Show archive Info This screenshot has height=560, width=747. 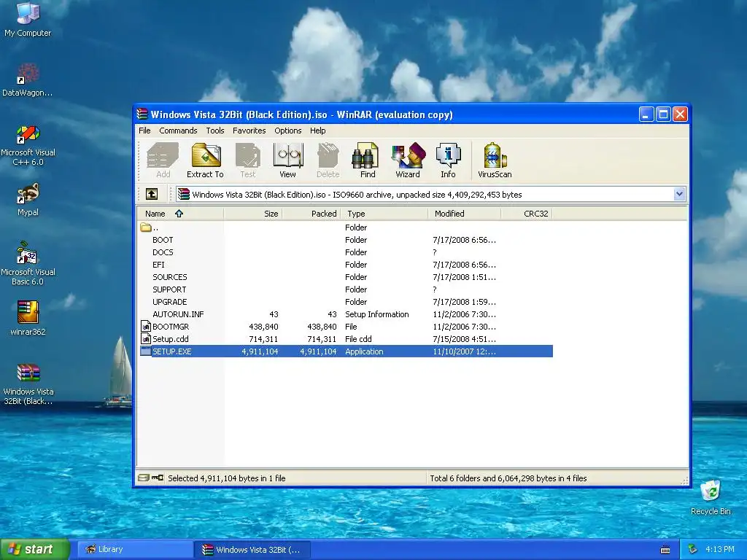tap(448, 160)
